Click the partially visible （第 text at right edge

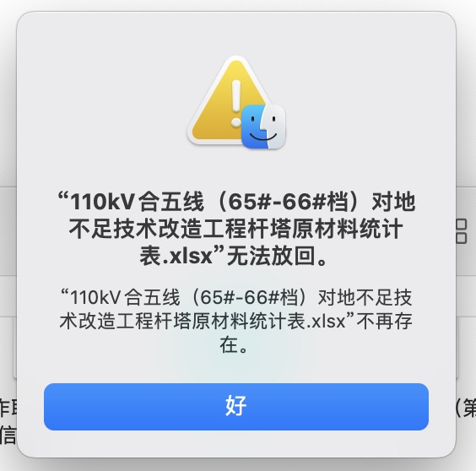[465, 409]
